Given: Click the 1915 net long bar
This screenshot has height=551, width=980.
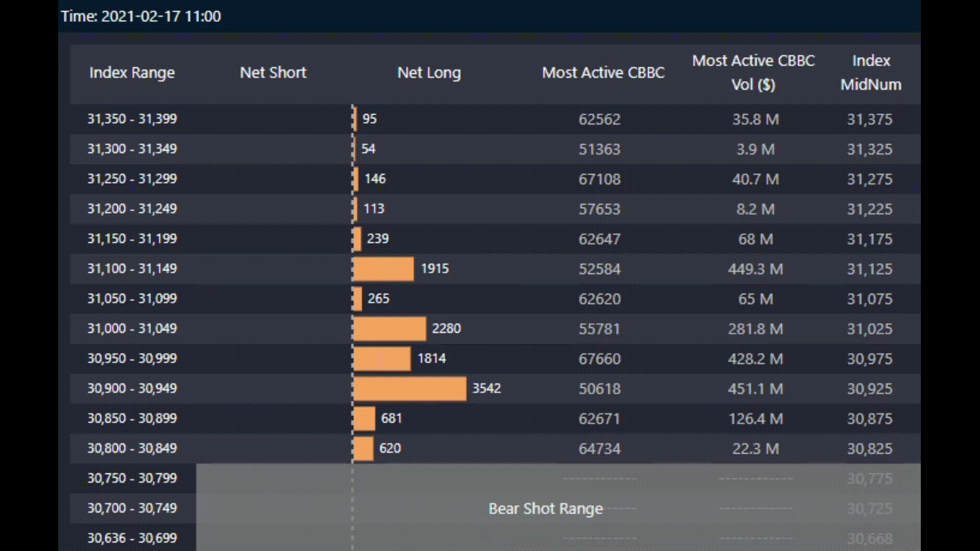Looking at the screenshot, I should pyautogui.click(x=383, y=268).
